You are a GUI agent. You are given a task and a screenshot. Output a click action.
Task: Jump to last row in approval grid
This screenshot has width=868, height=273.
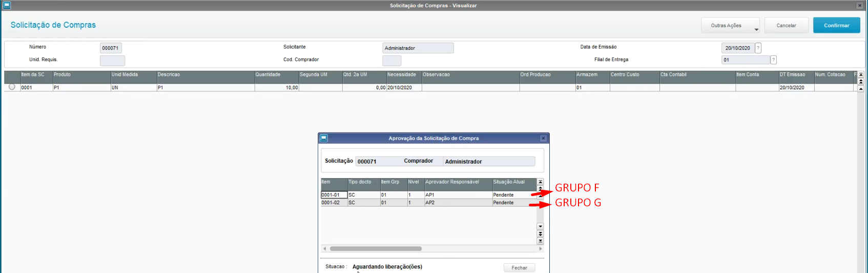point(540,241)
